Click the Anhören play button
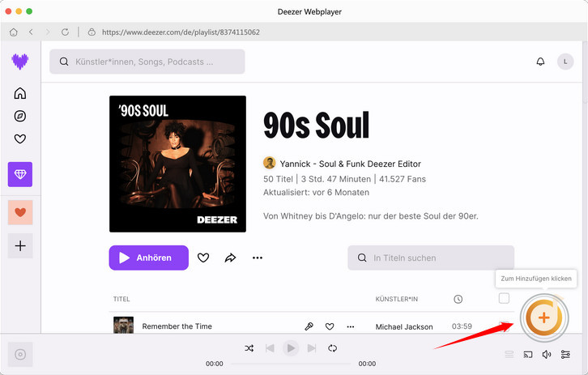This screenshot has height=375, width=588. pos(149,258)
